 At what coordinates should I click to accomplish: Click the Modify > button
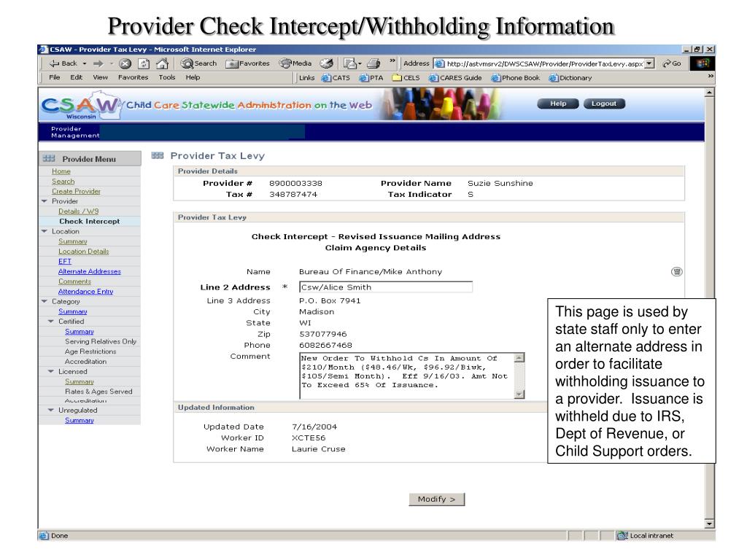[x=436, y=499]
